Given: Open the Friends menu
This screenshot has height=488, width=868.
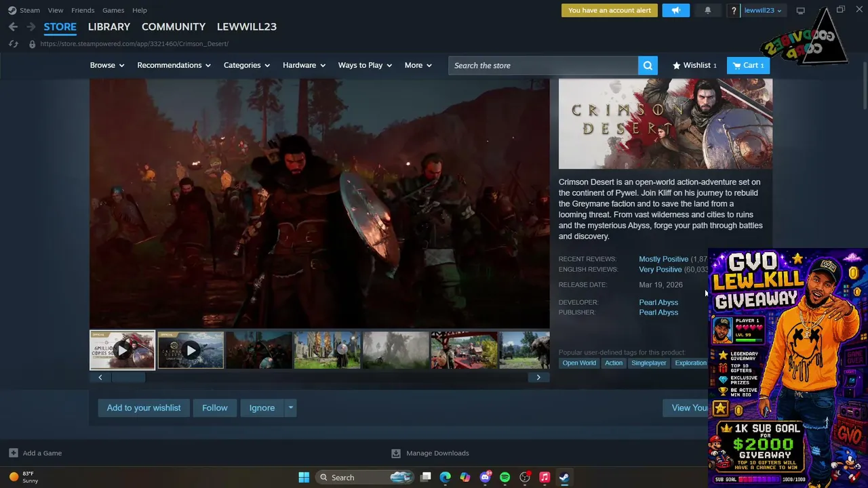Looking at the screenshot, I should 83,10.
